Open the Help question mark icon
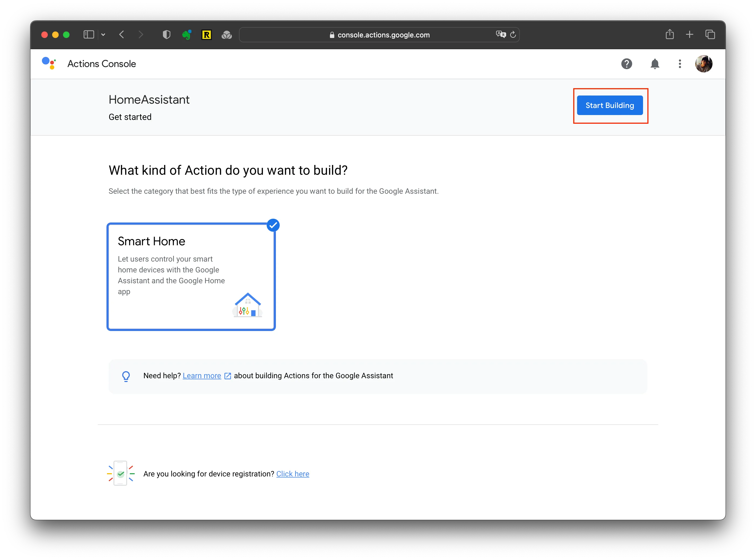756x560 pixels. (x=626, y=64)
